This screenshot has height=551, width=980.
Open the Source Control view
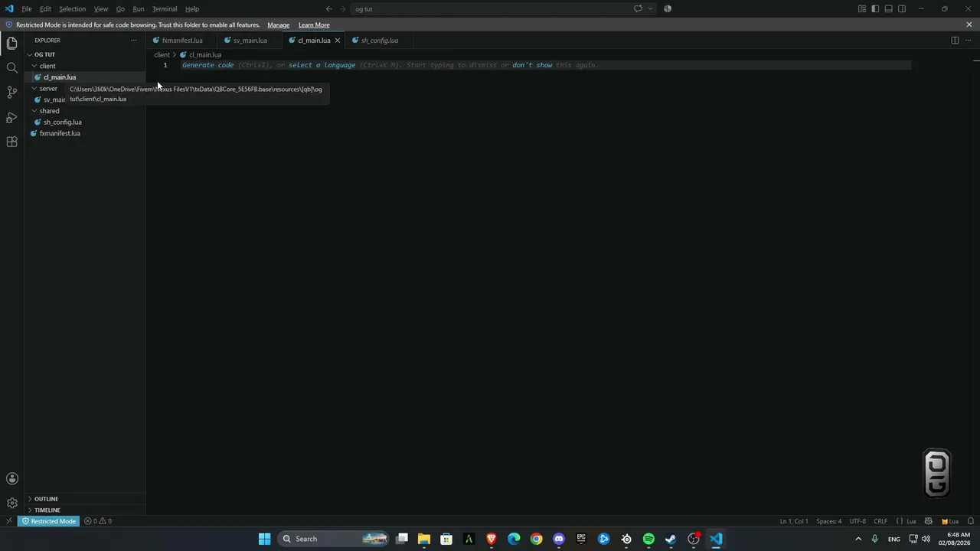[x=11, y=93]
